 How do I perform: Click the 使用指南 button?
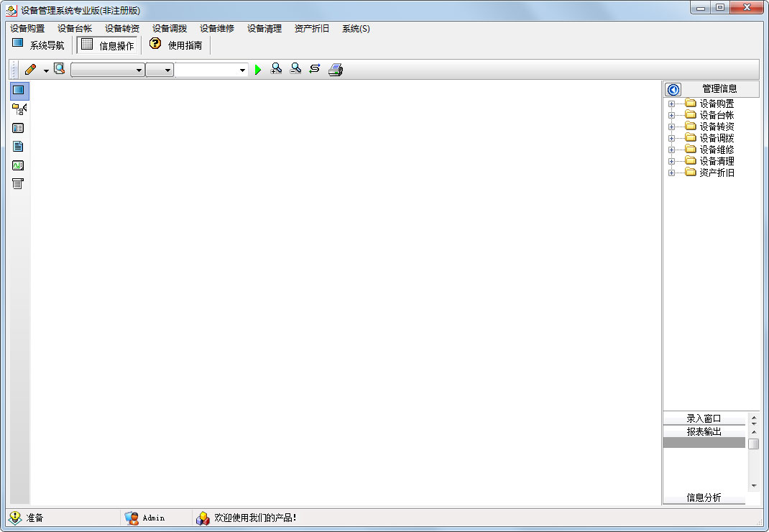[x=176, y=45]
